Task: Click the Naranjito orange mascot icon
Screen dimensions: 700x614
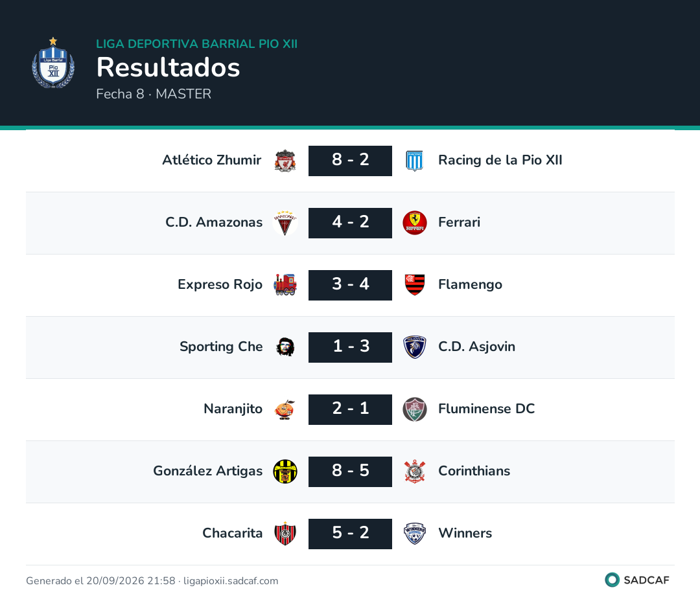Action: pyautogui.click(x=285, y=409)
